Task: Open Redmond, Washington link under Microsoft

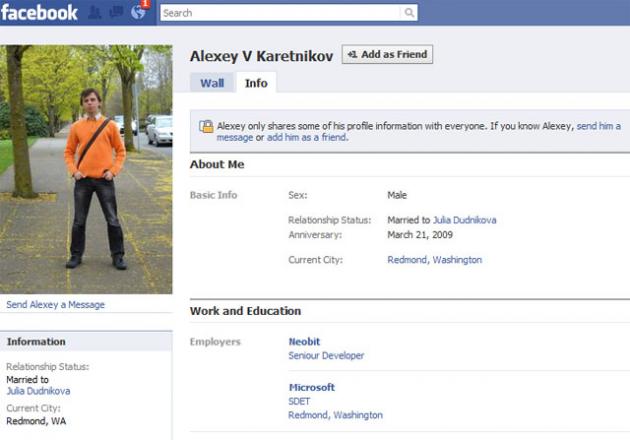Action: pos(335,415)
